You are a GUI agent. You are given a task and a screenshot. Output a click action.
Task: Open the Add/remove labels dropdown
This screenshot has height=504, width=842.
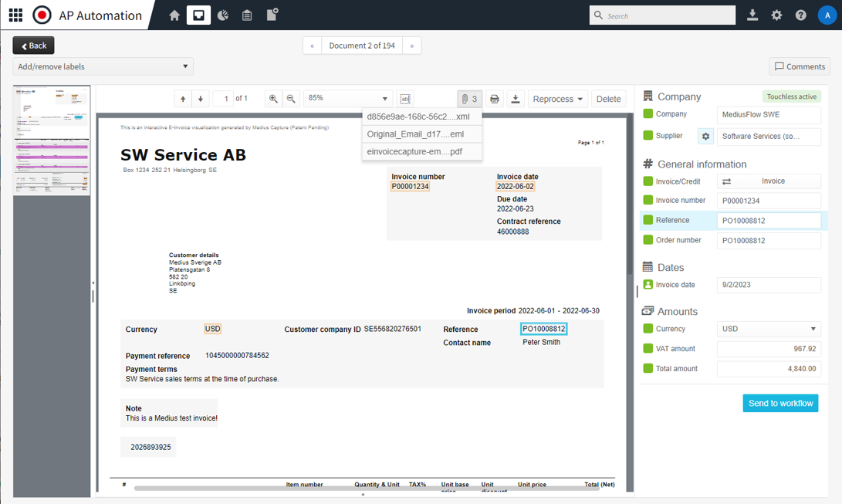(x=103, y=66)
